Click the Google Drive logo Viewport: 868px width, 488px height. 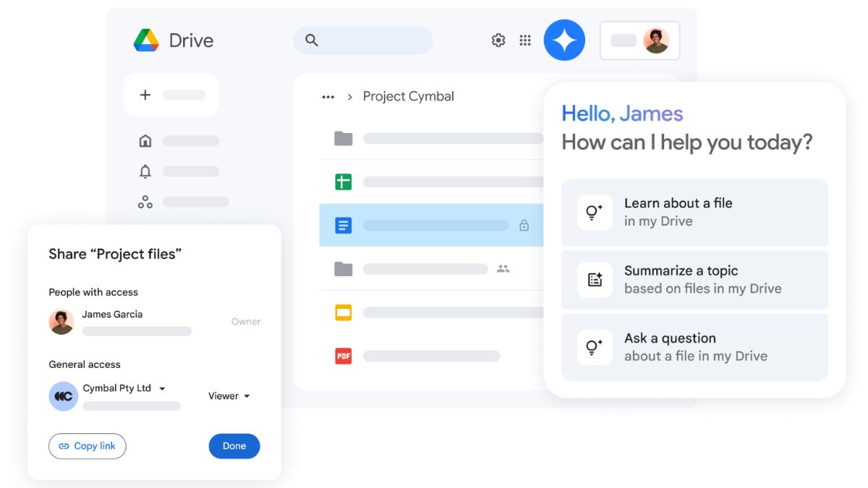pyautogui.click(x=147, y=40)
